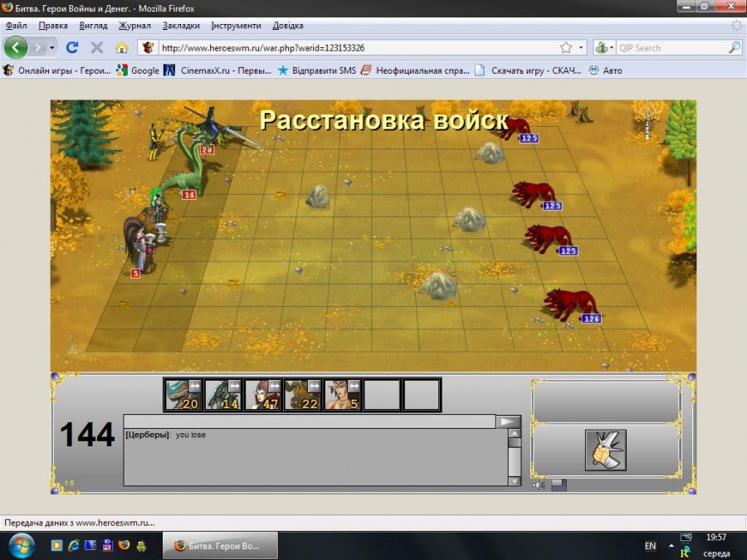Image resolution: width=747 pixels, height=560 pixels.
Task: Click swap arrow on the 47-unit portrait
Action: pyautogui.click(x=275, y=386)
